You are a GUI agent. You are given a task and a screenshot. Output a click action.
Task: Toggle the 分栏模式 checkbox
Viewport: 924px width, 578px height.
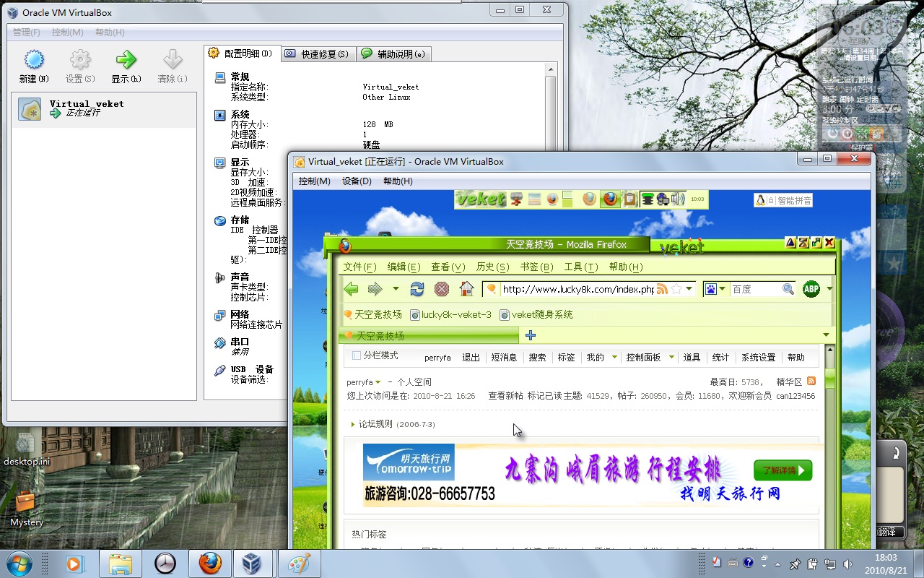click(357, 355)
